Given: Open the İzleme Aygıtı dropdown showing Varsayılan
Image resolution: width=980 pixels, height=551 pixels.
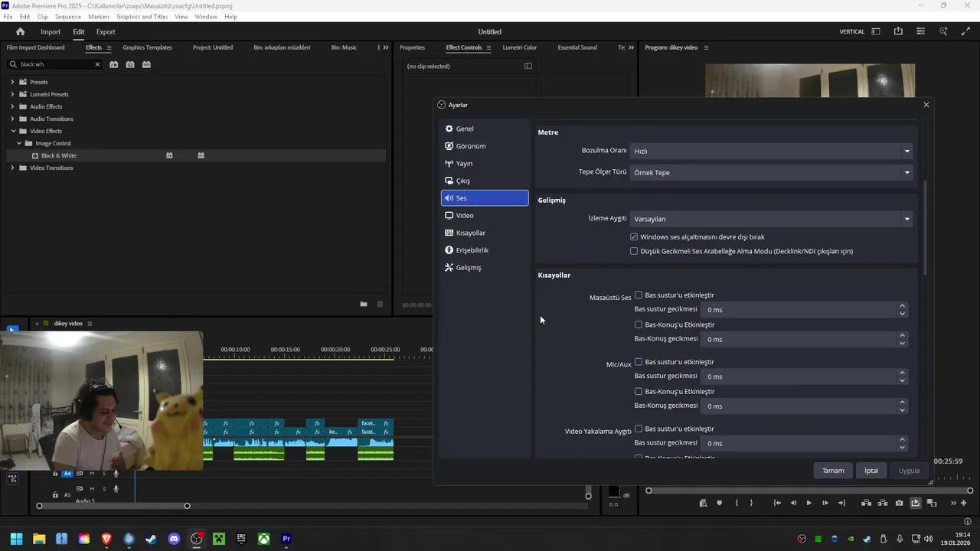Looking at the screenshot, I should click(x=770, y=219).
